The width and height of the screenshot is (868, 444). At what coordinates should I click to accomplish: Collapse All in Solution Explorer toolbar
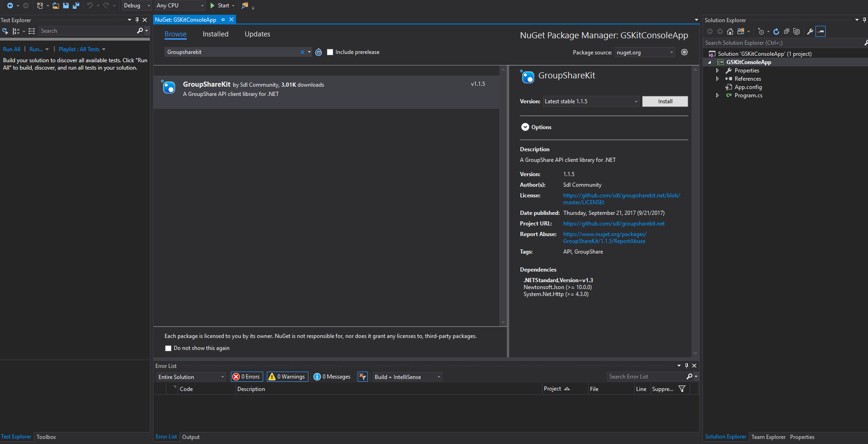click(786, 31)
